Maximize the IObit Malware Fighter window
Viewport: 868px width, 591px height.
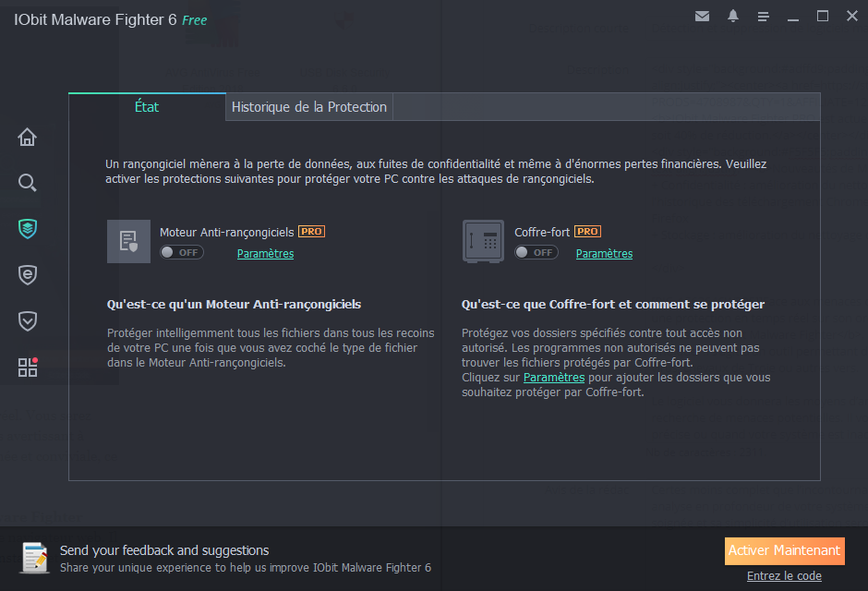tap(823, 16)
